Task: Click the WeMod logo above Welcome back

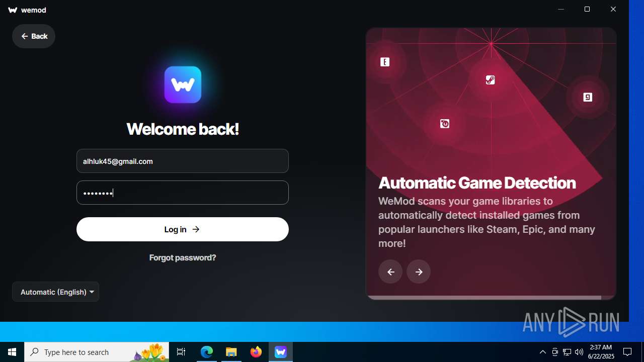Action: (183, 84)
